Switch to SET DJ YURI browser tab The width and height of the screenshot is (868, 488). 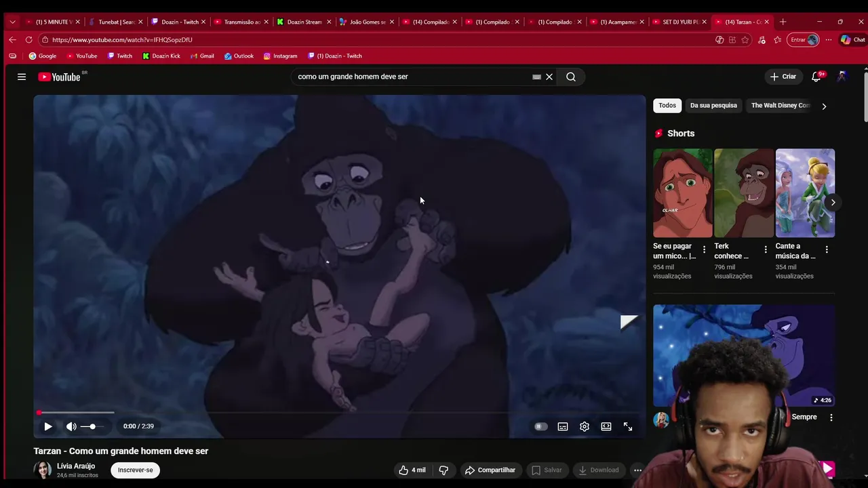(x=679, y=22)
